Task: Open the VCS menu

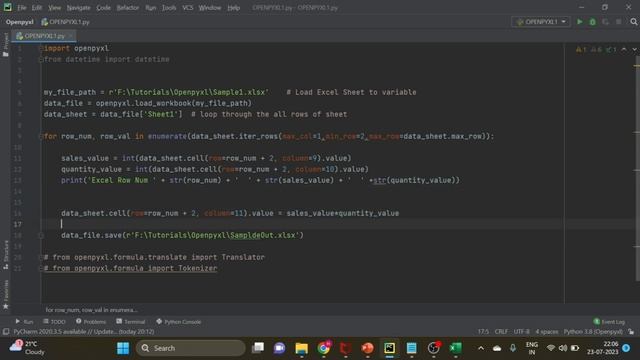Action: click(188, 8)
